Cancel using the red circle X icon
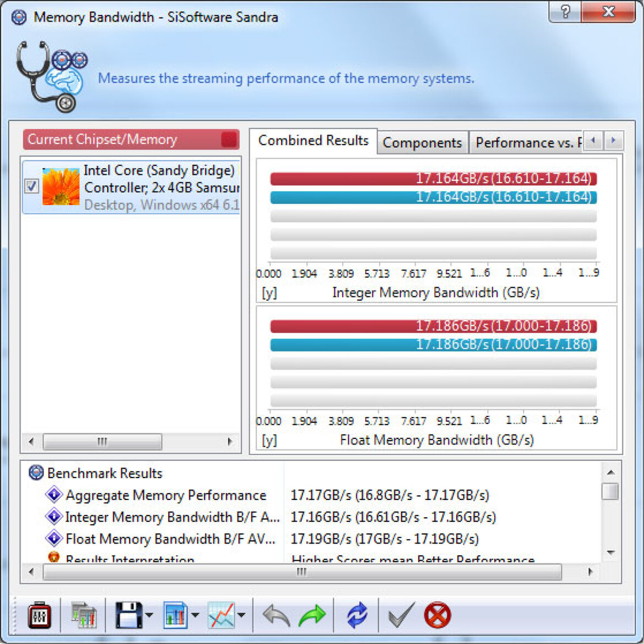The image size is (644, 644). (x=438, y=615)
